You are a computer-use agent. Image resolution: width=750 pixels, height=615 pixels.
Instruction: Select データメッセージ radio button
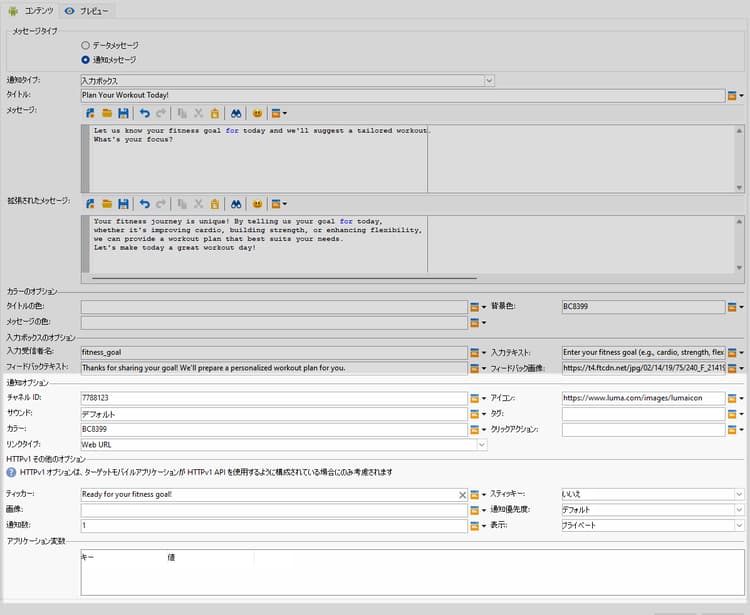85,45
